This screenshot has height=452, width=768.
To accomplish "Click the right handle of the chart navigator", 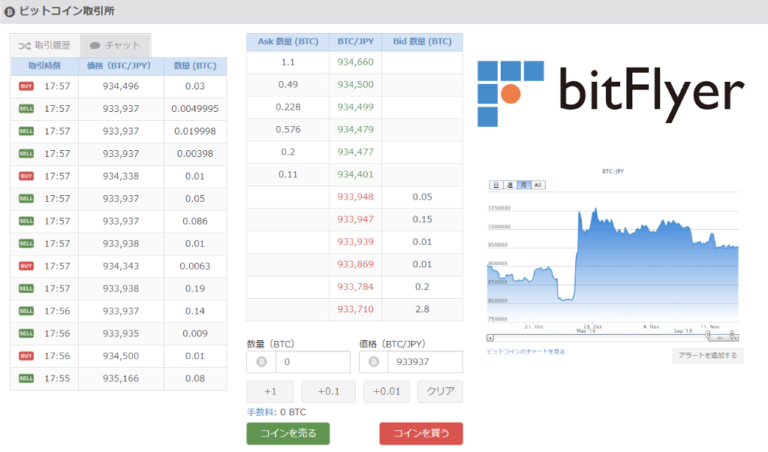I will [732, 334].
